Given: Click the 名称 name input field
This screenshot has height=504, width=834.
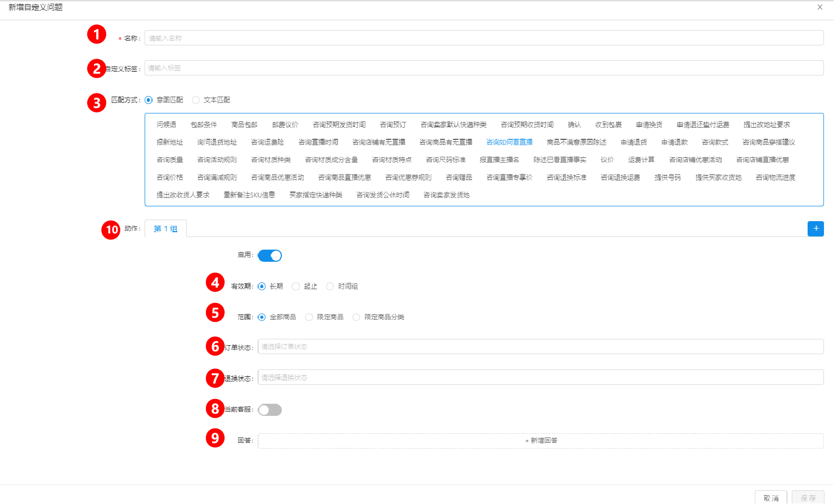Looking at the screenshot, I should tap(484, 38).
